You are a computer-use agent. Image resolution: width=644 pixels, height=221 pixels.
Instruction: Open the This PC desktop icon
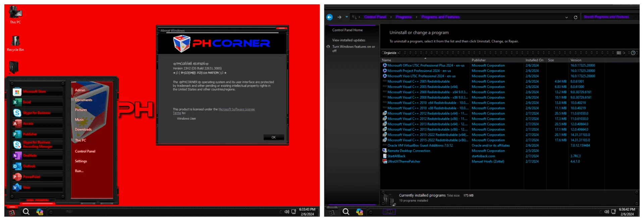pyautogui.click(x=15, y=15)
